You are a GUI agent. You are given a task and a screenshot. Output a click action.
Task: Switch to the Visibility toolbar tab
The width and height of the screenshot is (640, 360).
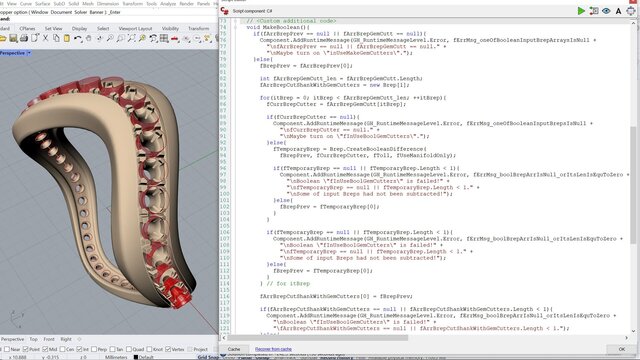170,29
